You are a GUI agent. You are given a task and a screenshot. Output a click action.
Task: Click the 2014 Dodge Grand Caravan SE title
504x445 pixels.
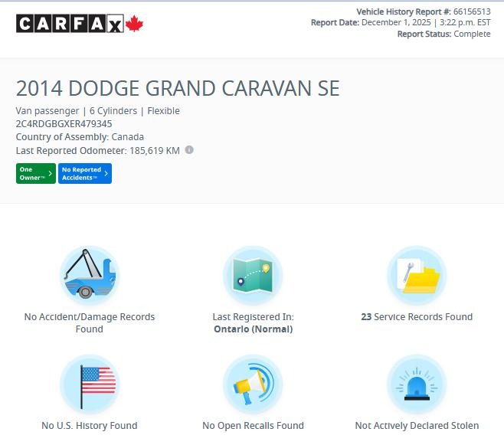pyautogui.click(x=178, y=88)
